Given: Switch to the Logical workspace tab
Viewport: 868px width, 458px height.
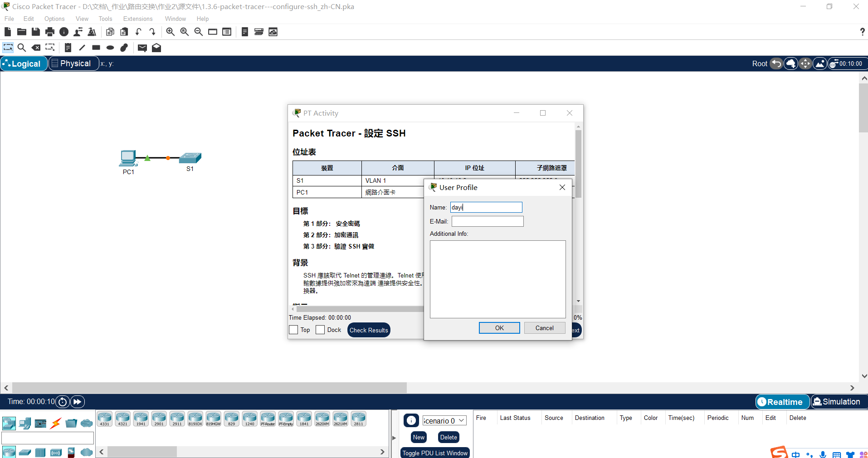Looking at the screenshot, I should [x=24, y=63].
